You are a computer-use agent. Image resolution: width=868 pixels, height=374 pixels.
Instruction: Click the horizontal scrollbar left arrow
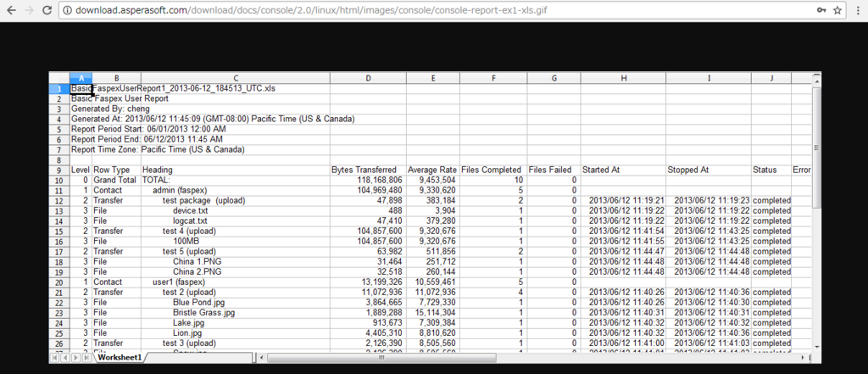click(263, 358)
